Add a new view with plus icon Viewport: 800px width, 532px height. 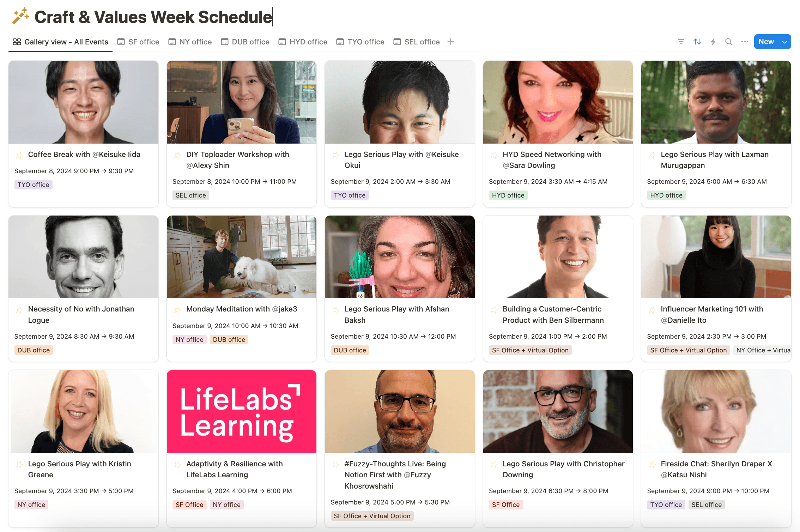point(450,42)
